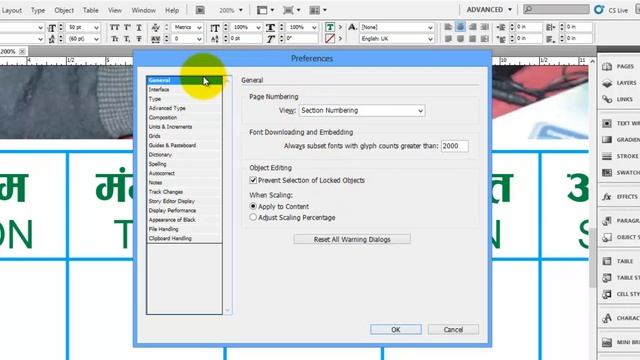Click the search field in app bar

556,9
